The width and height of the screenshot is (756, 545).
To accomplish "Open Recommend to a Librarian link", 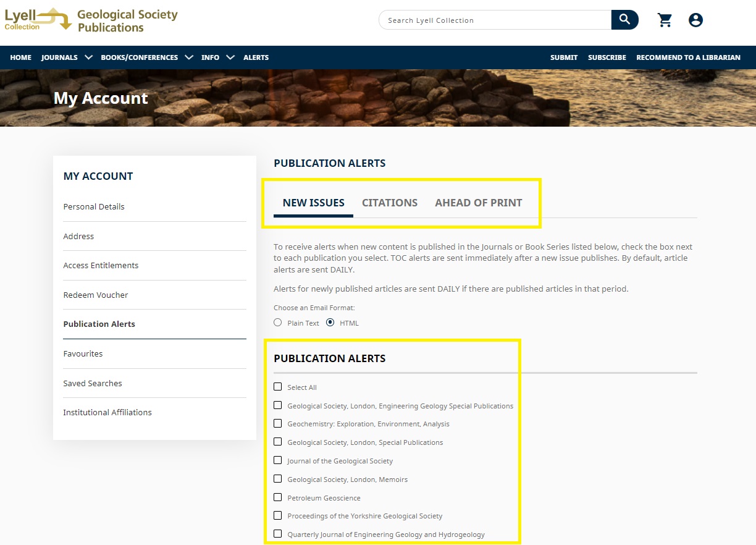I will 688,57.
